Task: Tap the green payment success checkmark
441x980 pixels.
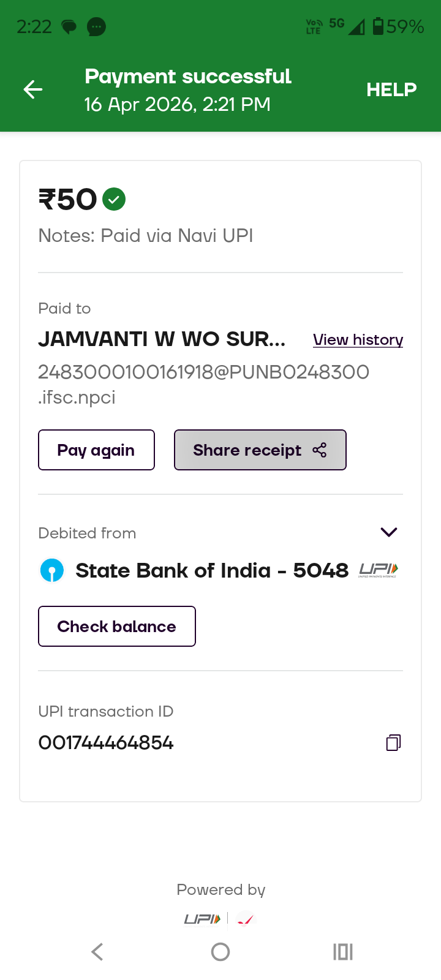Action: (x=114, y=199)
